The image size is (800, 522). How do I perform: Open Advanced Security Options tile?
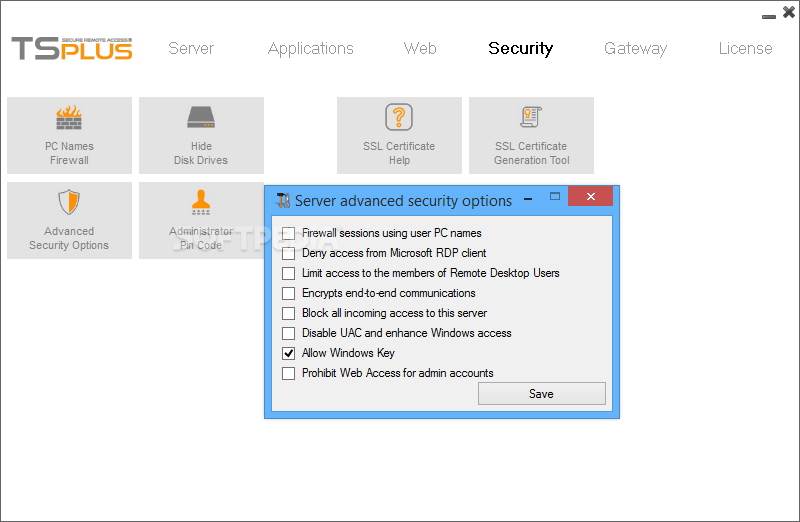tap(69, 220)
